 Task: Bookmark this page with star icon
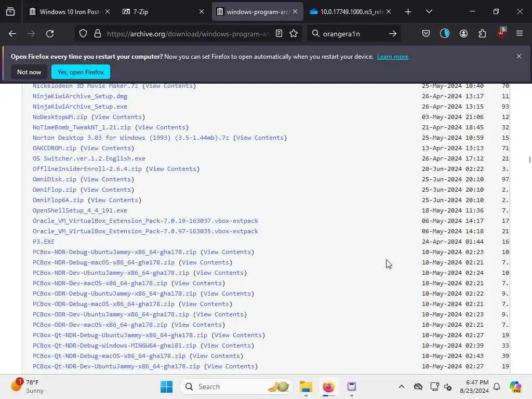pos(294,34)
